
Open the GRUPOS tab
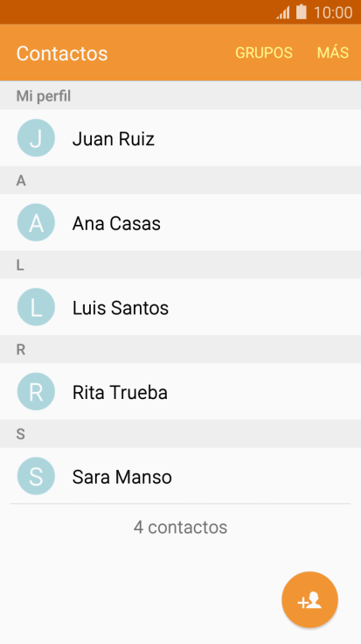[264, 52]
